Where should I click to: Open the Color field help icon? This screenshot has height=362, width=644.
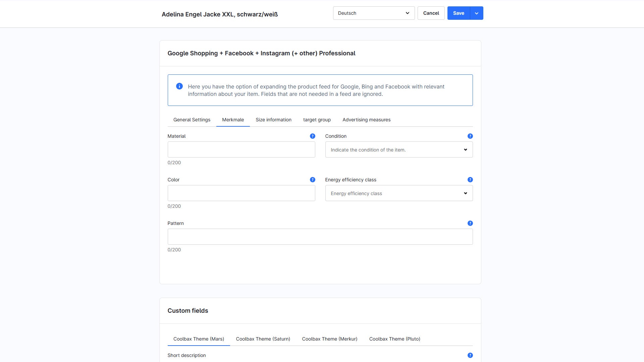tap(312, 180)
